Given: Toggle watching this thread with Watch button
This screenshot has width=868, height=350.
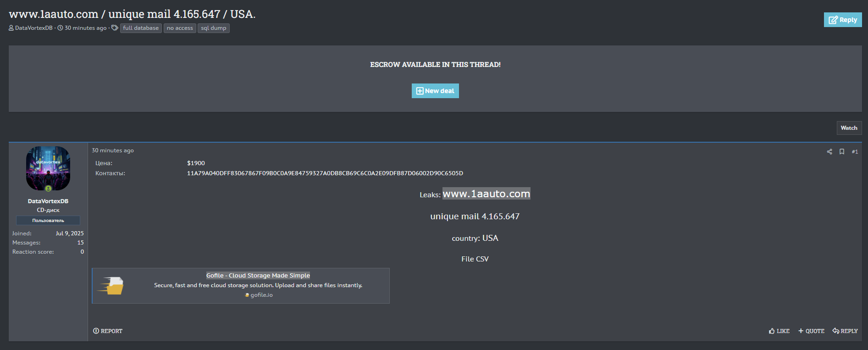Looking at the screenshot, I should 849,128.
